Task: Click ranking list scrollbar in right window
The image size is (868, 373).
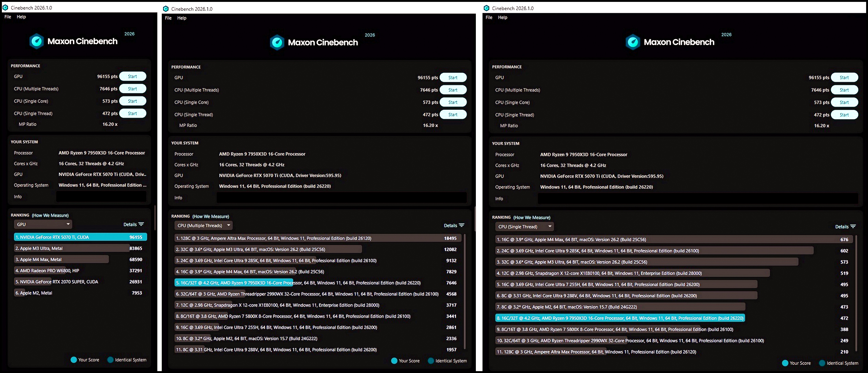Action: coord(856,293)
